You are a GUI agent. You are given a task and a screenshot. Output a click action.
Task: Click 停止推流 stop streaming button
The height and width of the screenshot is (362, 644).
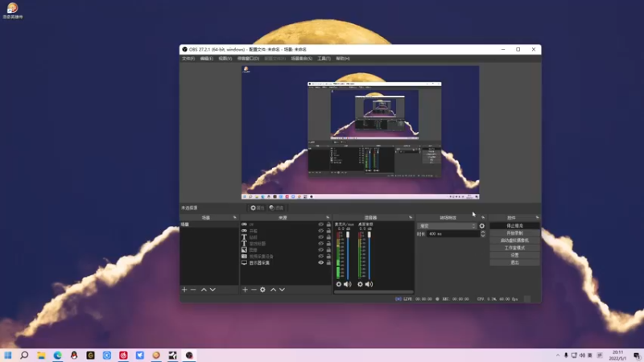(x=514, y=226)
